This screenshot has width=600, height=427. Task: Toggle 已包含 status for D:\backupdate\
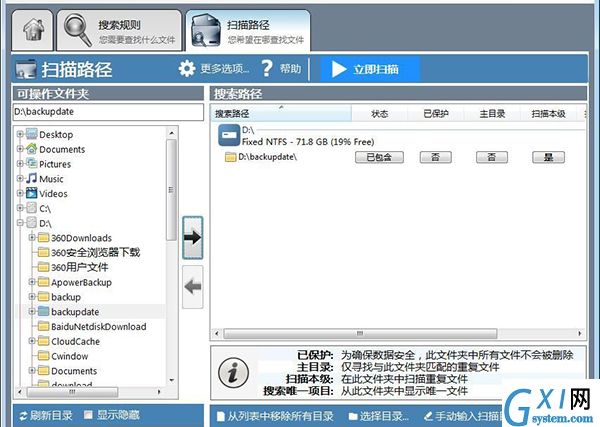379,157
